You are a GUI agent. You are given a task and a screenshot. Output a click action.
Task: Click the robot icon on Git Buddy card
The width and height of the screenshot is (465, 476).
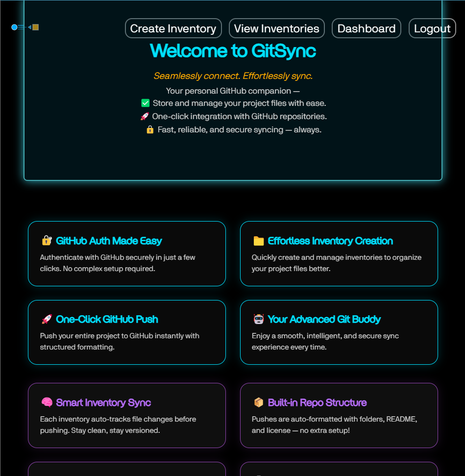(x=259, y=319)
